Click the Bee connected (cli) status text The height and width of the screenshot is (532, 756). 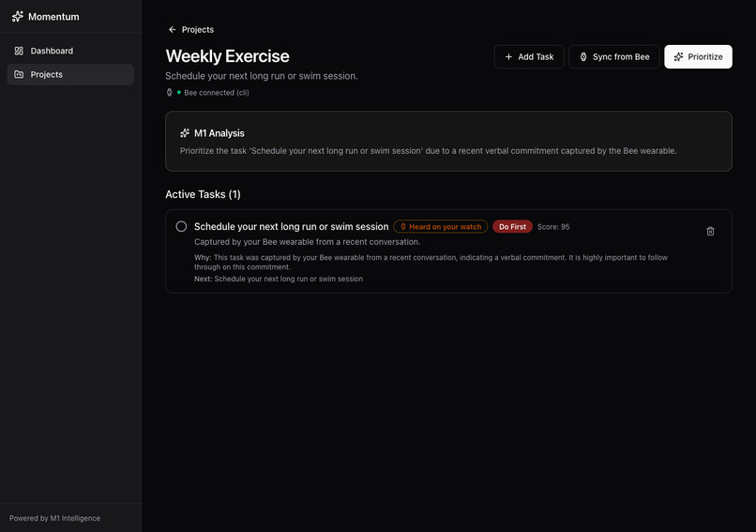click(217, 93)
